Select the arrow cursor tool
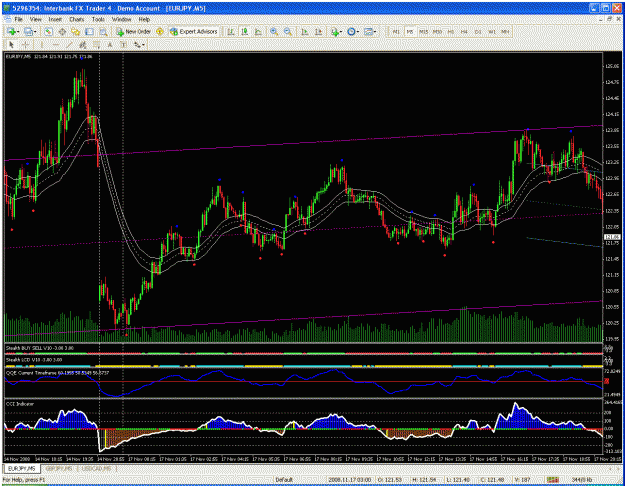 point(11,45)
